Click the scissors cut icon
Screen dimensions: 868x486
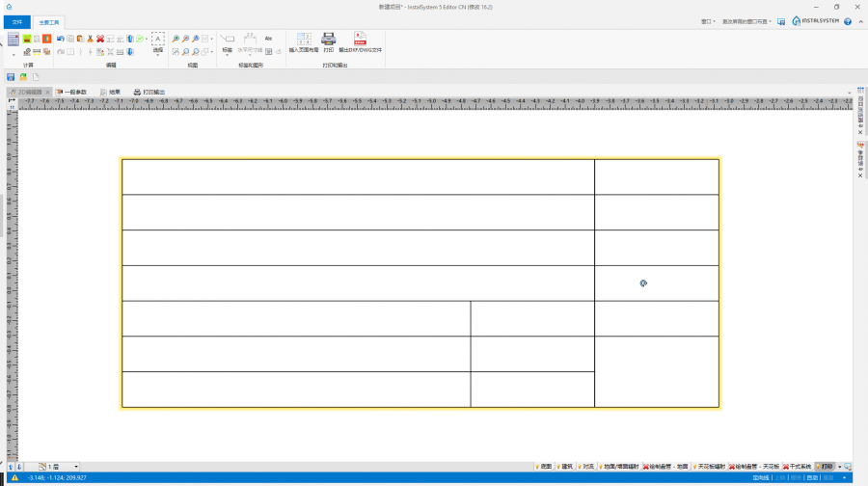[x=90, y=39]
